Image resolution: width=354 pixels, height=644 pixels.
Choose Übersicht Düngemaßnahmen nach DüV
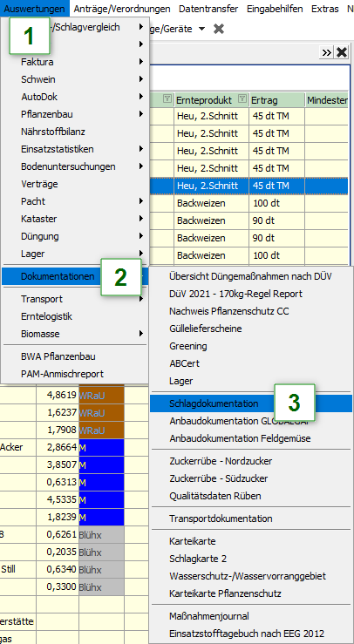click(x=251, y=276)
